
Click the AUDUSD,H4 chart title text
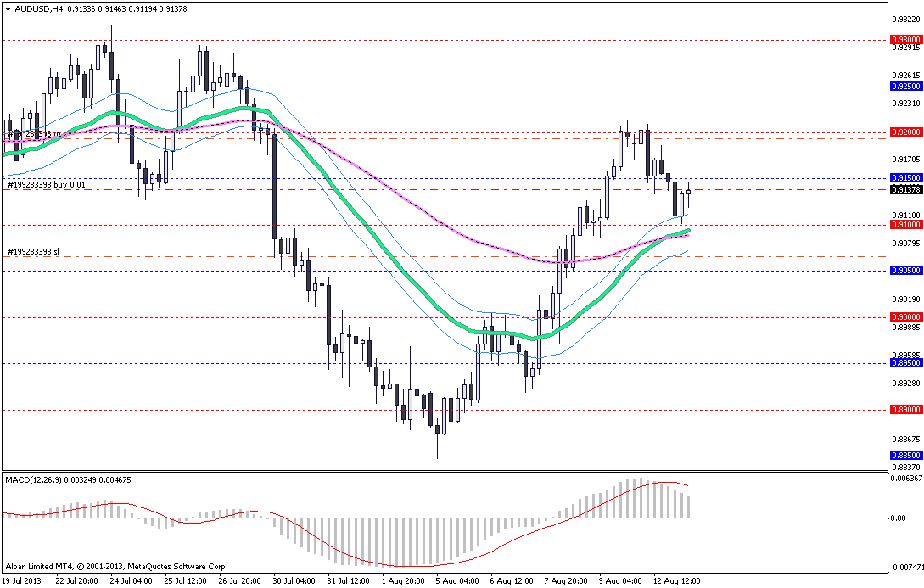39,9
